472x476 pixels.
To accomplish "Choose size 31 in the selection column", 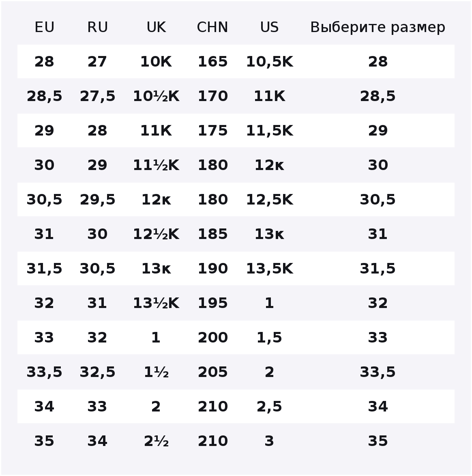I will pos(378,234).
